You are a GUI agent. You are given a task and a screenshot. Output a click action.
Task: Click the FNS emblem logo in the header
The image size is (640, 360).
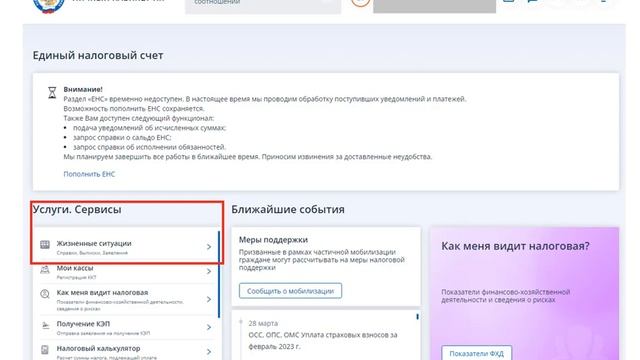point(49,6)
